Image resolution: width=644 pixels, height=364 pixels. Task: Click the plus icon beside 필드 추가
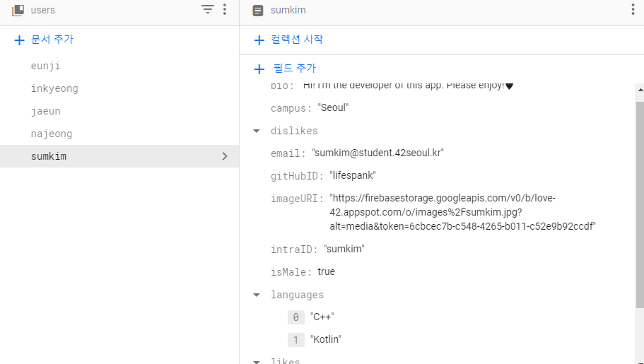pyautogui.click(x=259, y=69)
